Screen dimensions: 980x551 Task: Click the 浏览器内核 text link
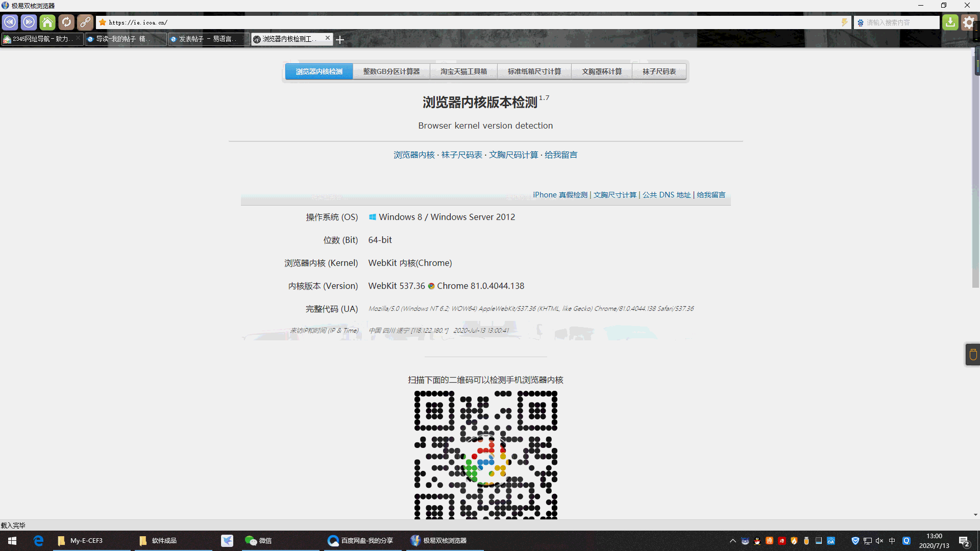414,155
